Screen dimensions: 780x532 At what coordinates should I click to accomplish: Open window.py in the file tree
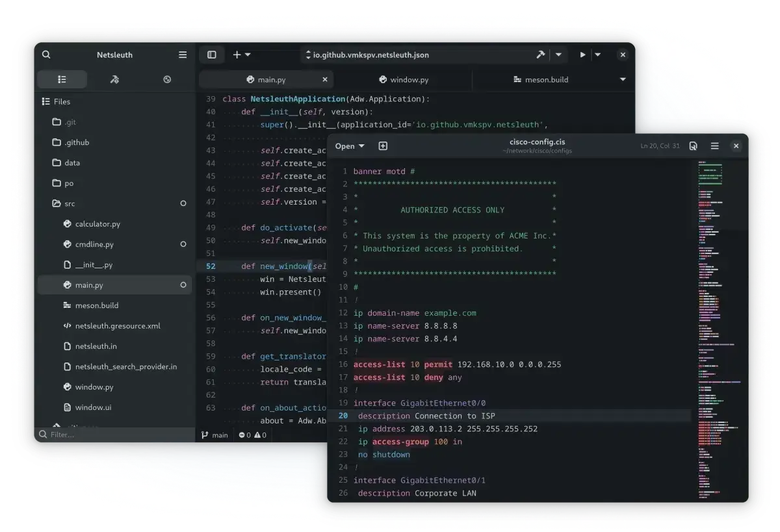point(114,386)
